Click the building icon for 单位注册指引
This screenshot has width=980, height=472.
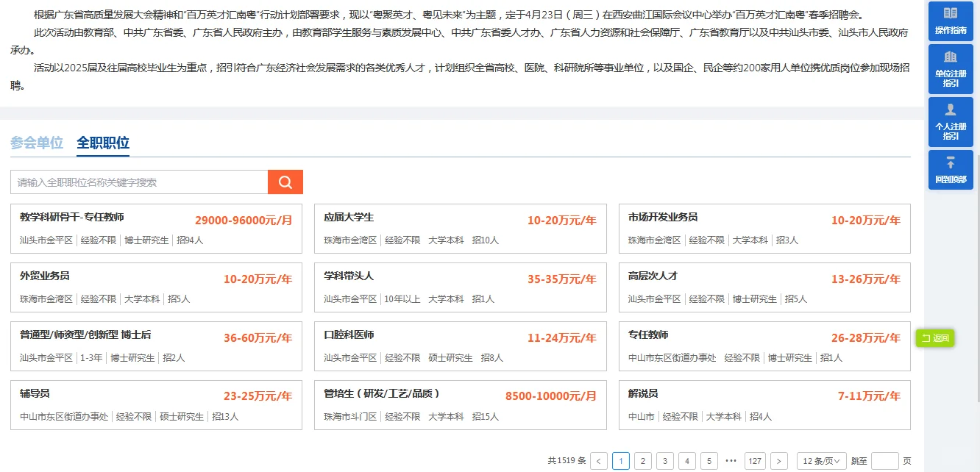coord(950,56)
